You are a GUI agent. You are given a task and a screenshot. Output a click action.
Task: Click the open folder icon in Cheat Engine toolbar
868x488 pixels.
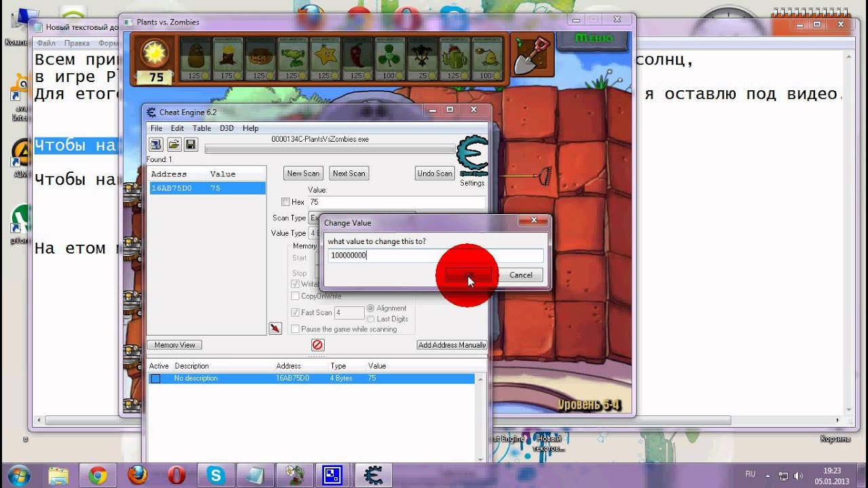174,144
